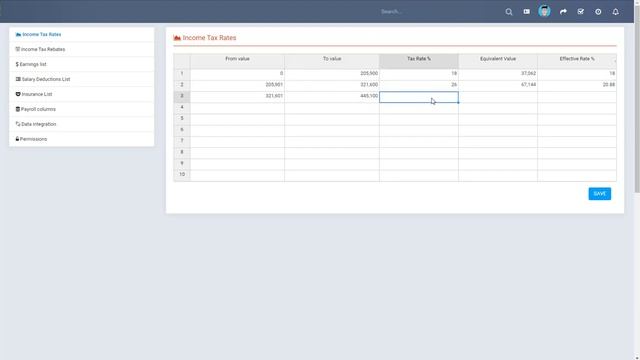This screenshot has height=360, width=640.
Task: Open the tasks checkbox icon in header
Action: 580,12
